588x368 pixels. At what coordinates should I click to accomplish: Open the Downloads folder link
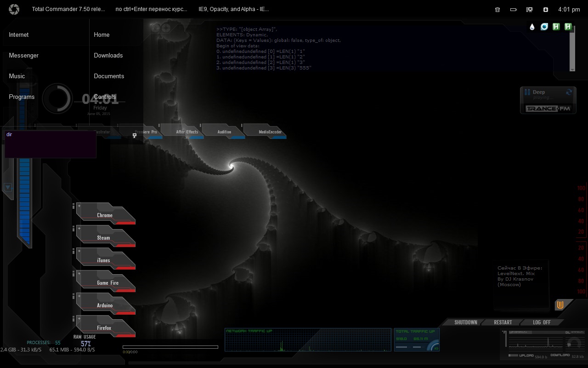coord(108,55)
